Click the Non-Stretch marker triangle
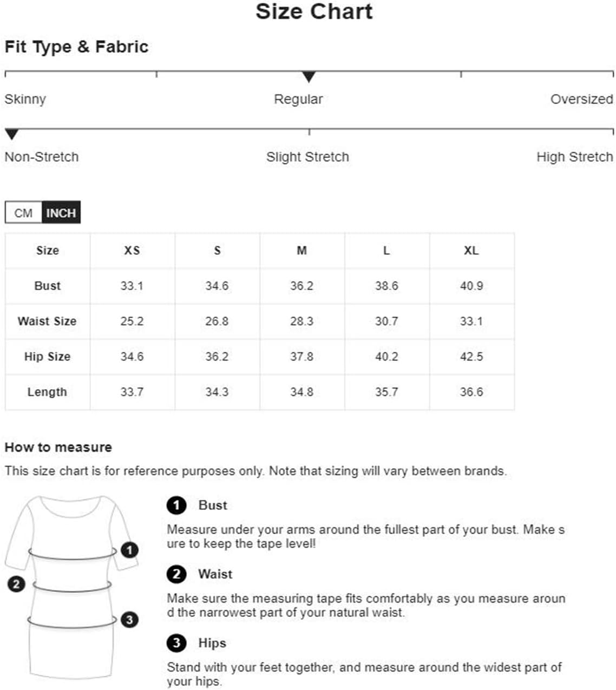The height and width of the screenshot is (690, 616). tap(11, 134)
